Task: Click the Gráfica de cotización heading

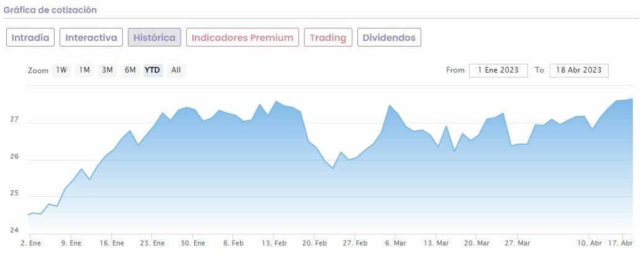Action: pyautogui.click(x=50, y=11)
